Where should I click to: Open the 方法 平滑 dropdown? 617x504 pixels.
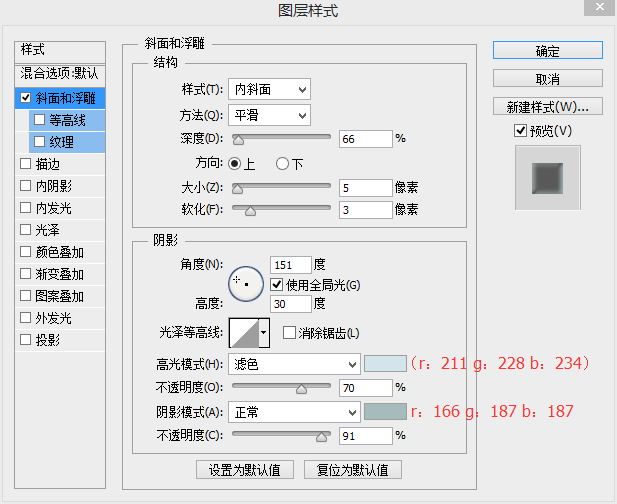(269, 115)
